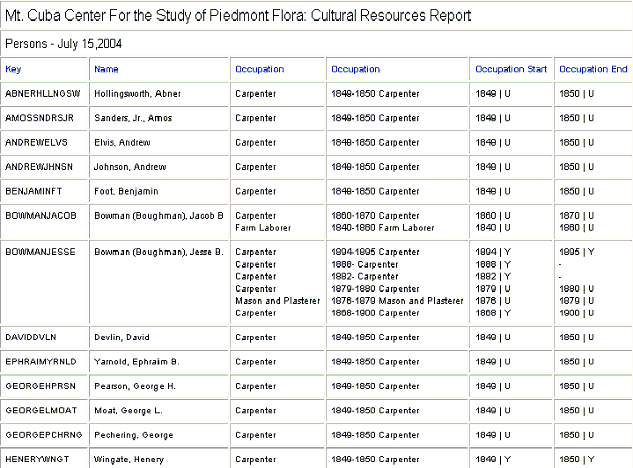Click the '1882- Carpenter' entry
This screenshot has width=633, height=468.
point(365,277)
